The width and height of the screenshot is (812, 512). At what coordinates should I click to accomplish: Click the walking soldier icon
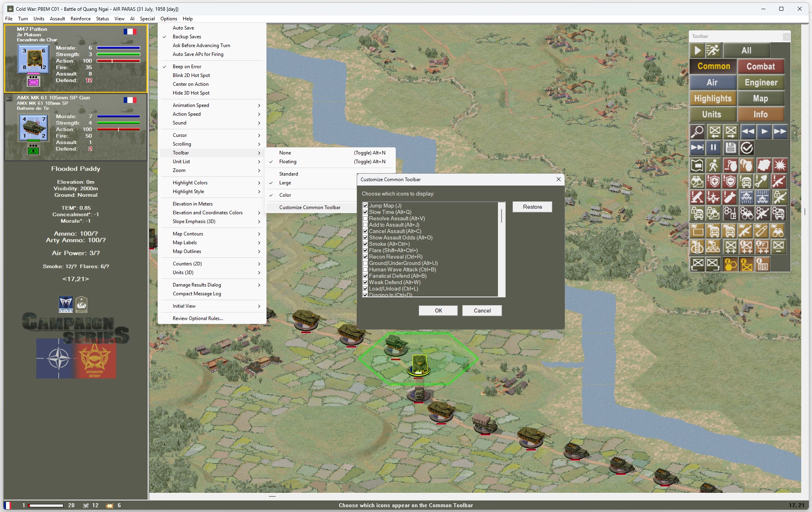click(x=713, y=165)
